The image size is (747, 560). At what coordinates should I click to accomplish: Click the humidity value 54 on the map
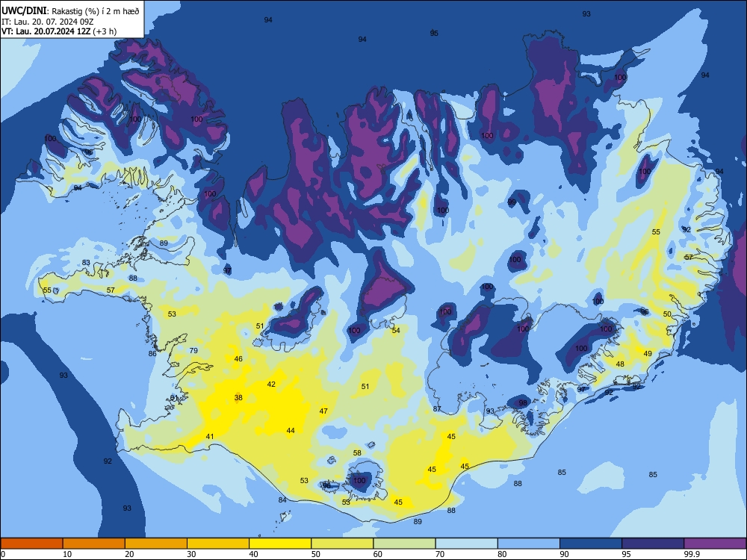pos(396,331)
